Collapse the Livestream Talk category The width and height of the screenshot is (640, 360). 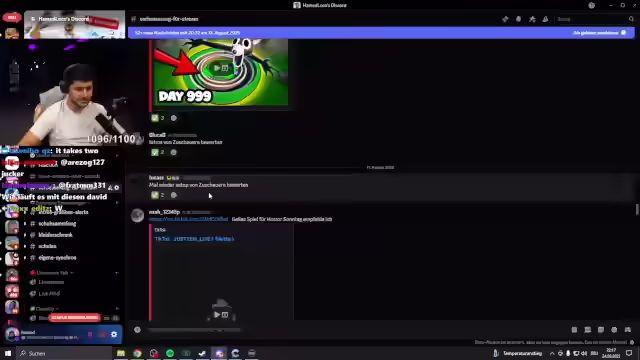[x=52, y=273]
